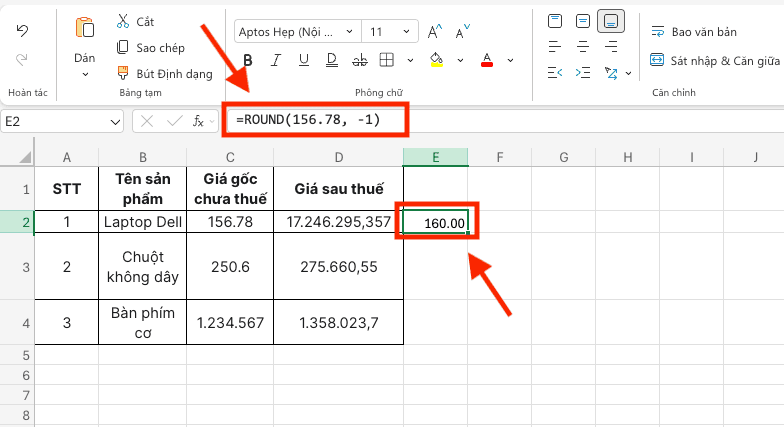Open the Dán paste options arrow
The width and height of the screenshot is (784, 427).
pos(85,74)
